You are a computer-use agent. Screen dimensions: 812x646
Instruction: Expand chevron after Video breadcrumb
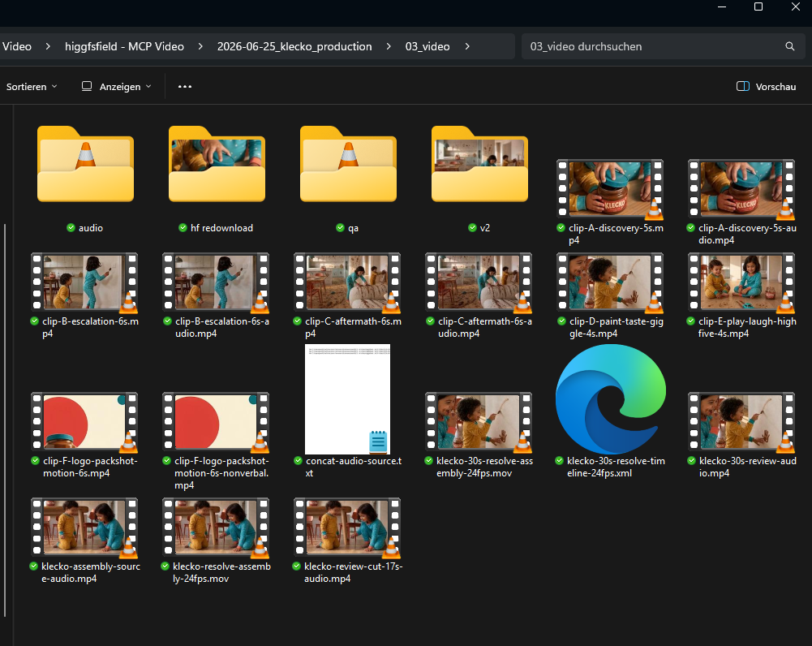(48, 46)
